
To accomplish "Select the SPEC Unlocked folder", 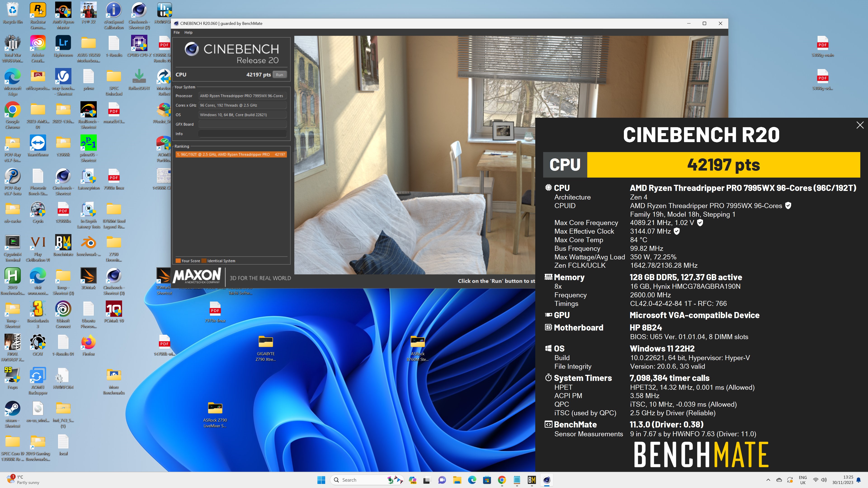I will point(114,82).
